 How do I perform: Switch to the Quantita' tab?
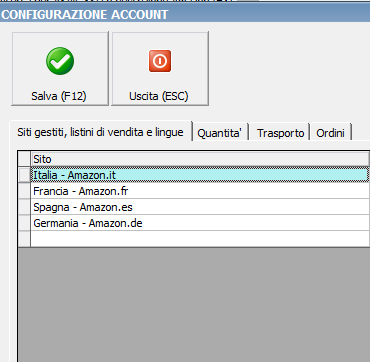pos(220,133)
